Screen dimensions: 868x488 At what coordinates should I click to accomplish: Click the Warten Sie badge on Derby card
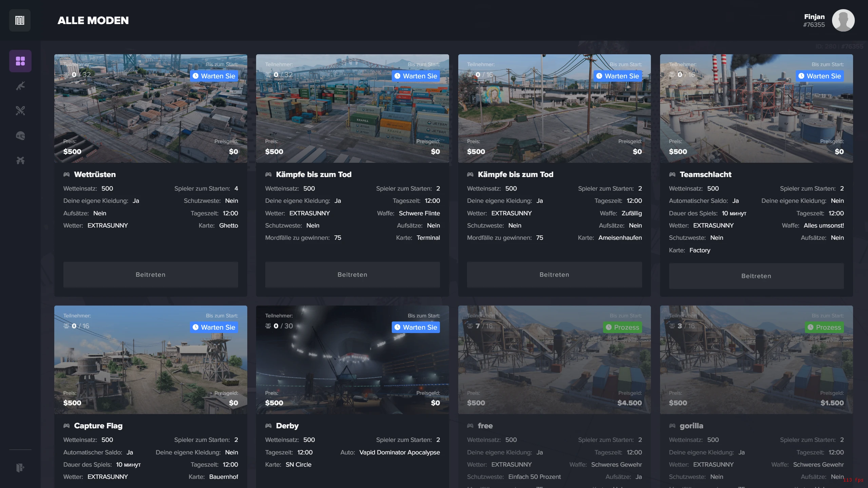[416, 327]
